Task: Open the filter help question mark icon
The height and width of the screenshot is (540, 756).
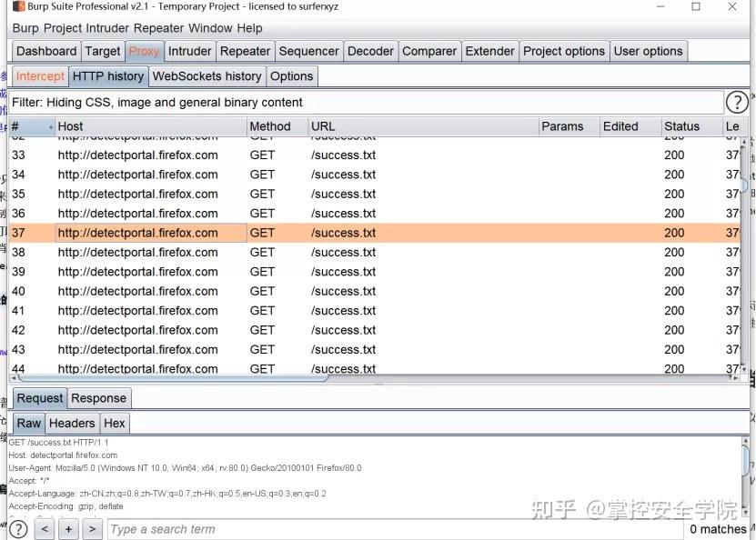Action: coord(736,102)
